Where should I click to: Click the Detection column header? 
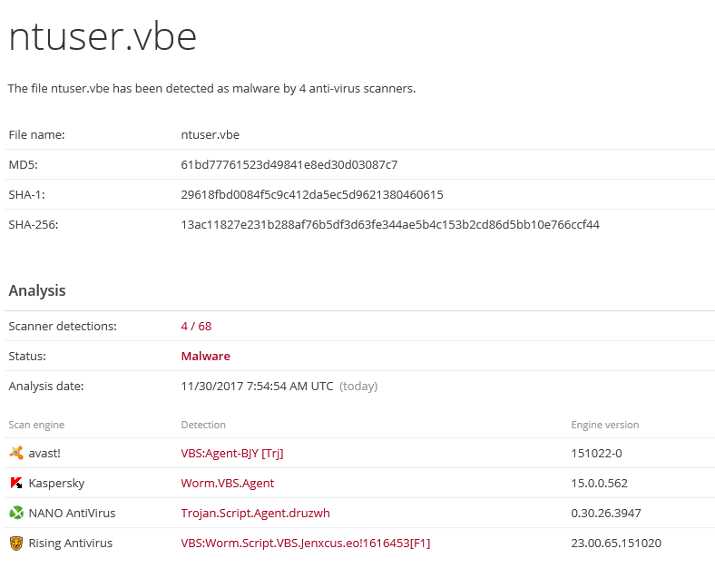click(203, 425)
